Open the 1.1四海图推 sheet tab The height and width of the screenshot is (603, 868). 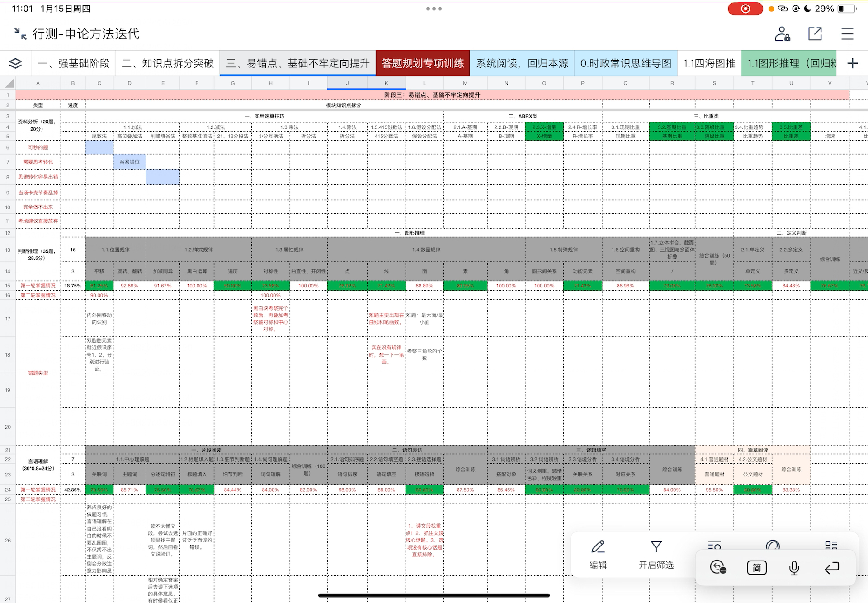[x=709, y=63]
